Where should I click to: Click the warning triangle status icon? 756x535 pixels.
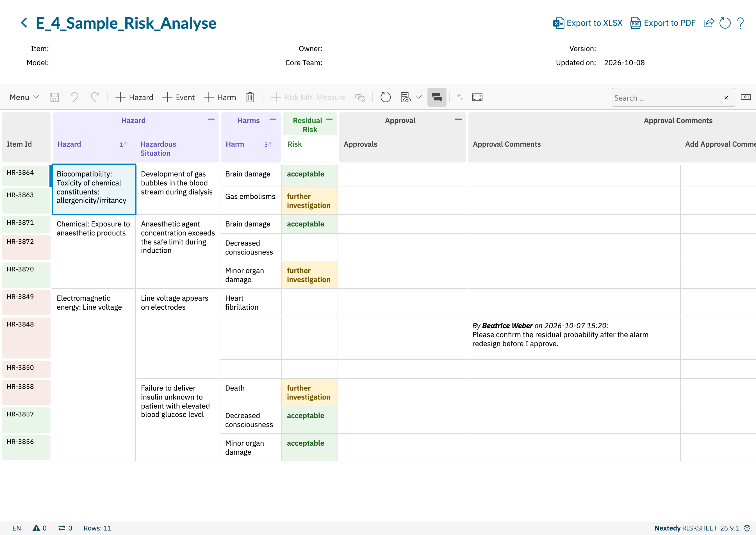tap(36, 528)
